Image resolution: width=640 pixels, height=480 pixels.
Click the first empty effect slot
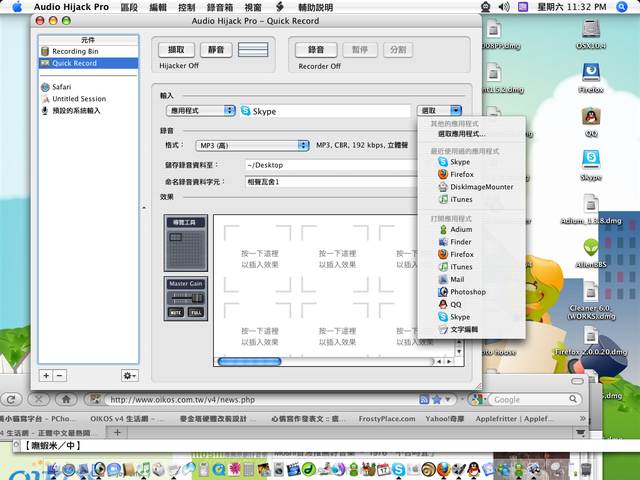pyautogui.click(x=258, y=259)
